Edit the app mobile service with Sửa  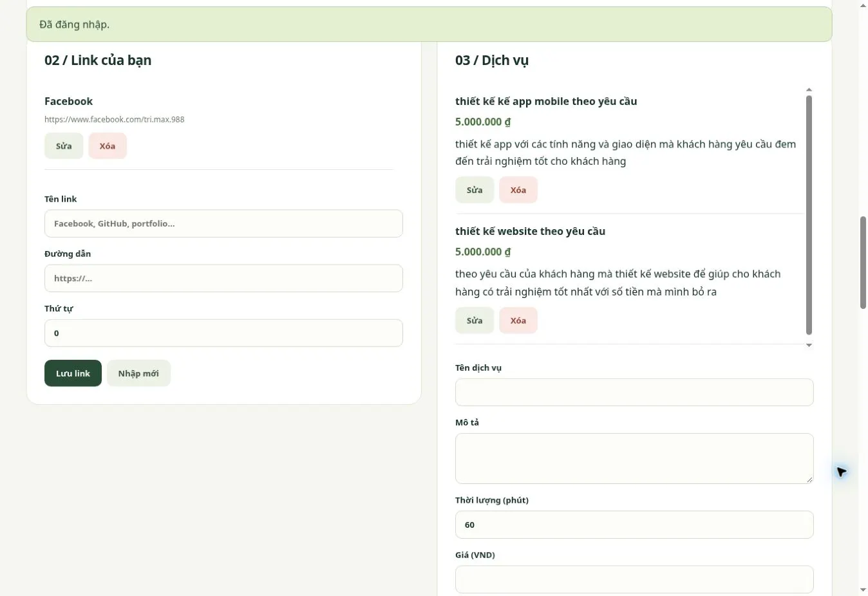pyautogui.click(x=475, y=190)
